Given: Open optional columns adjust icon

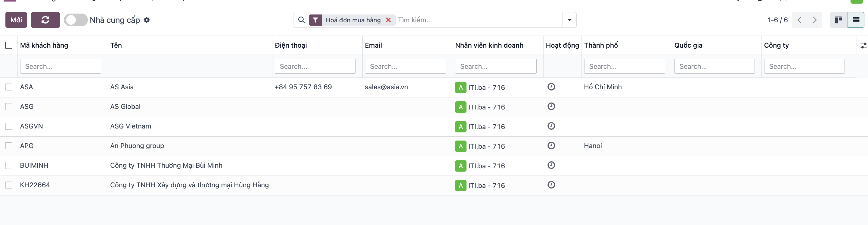Looking at the screenshot, I should click(x=863, y=45).
